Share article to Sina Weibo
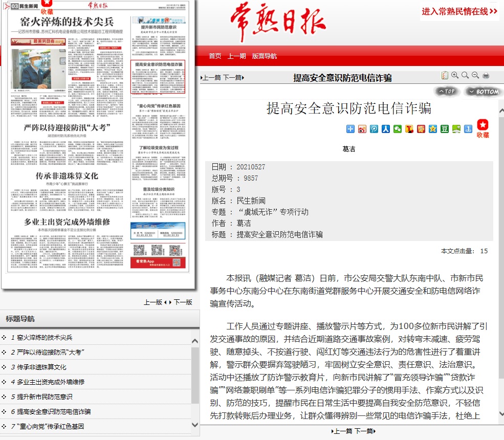This screenshot has height=440, width=504. (x=362, y=129)
